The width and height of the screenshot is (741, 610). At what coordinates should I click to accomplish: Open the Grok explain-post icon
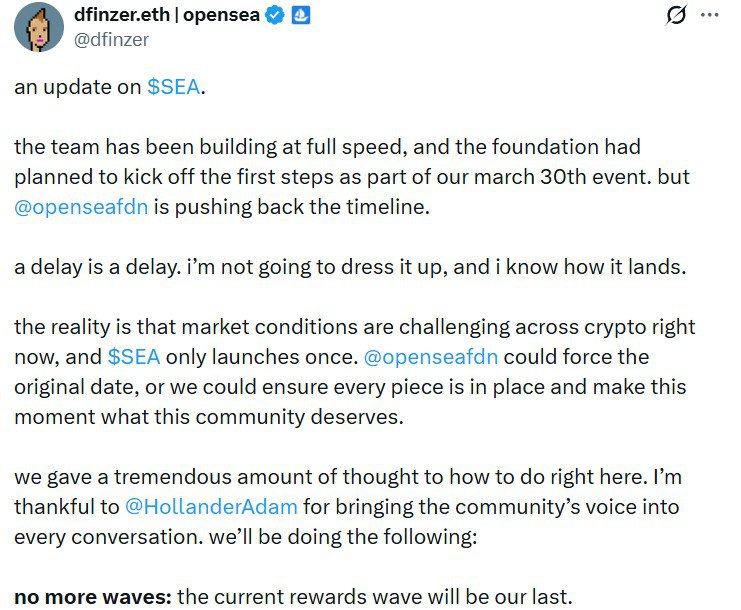click(675, 16)
